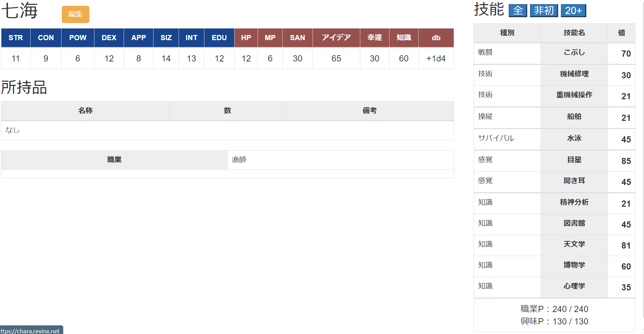Click the 漁師 occupation value
Screen dimensions: 644x334
tap(239, 160)
